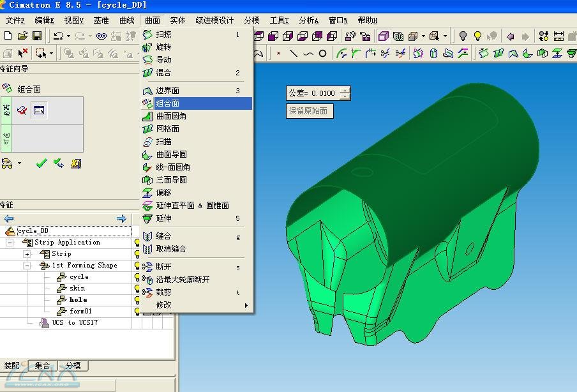Toggle visibility bulb for cycle feature

137,277
